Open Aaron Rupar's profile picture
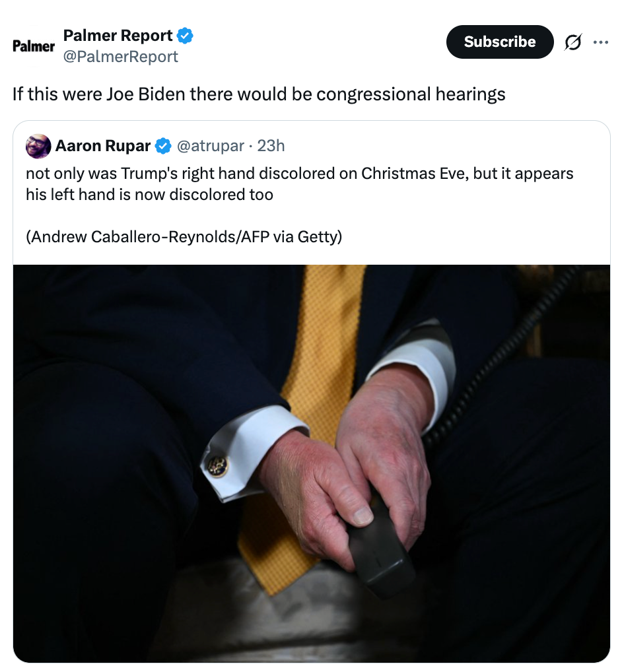 pyautogui.click(x=38, y=146)
